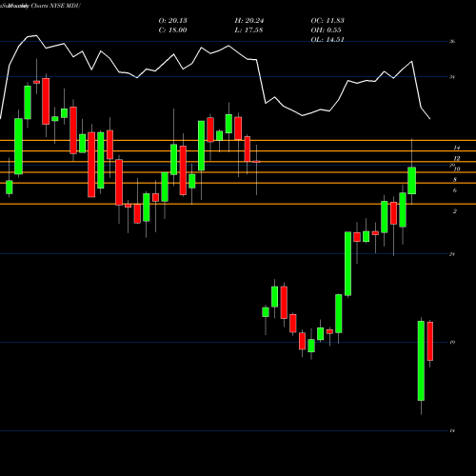Click the tall green candle before the last candle

[x=421, y=361]
